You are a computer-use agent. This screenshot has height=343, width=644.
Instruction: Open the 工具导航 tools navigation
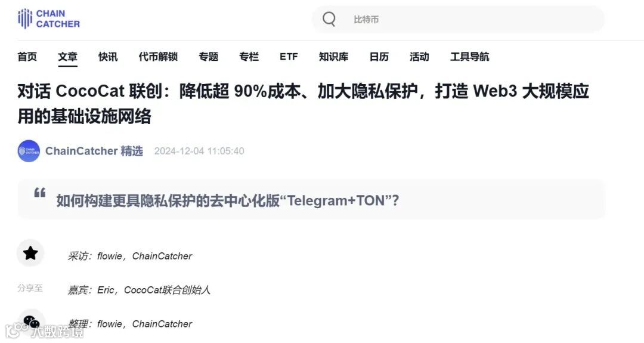pos(470,57)
